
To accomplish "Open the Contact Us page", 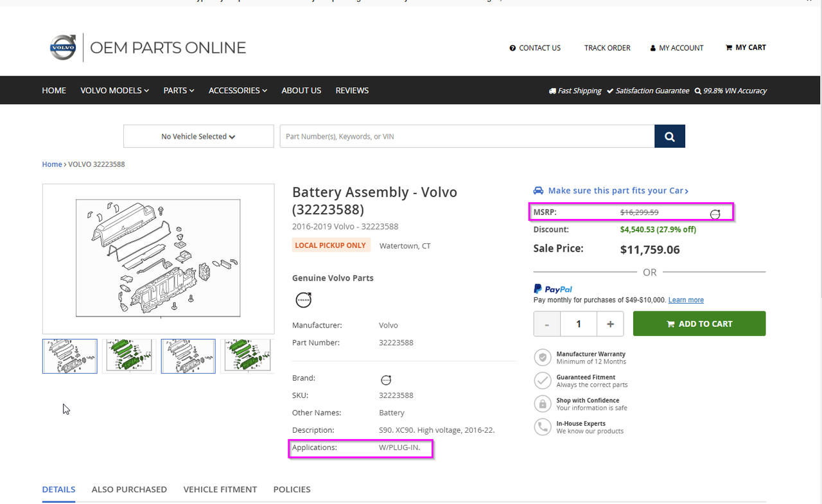I will point(535,48).
